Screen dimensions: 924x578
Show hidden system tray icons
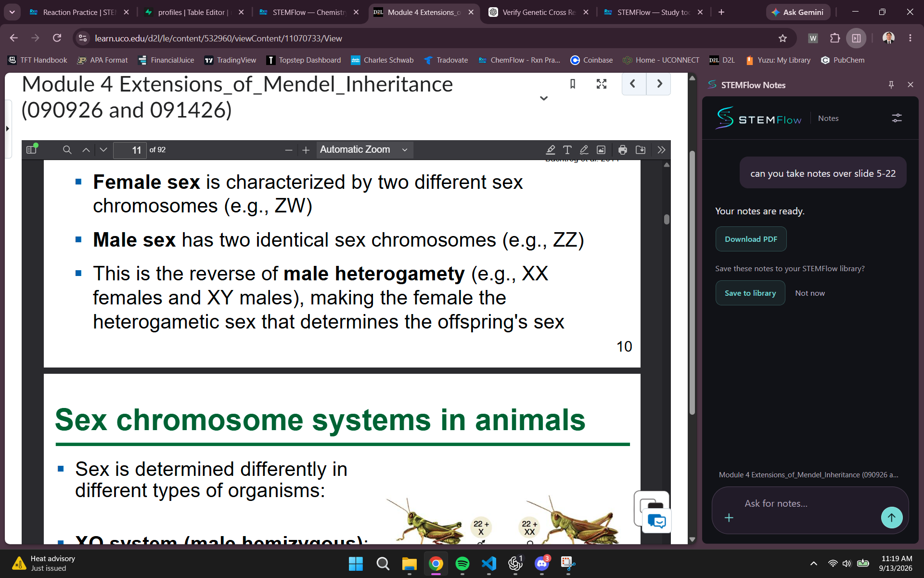[814, 564]
